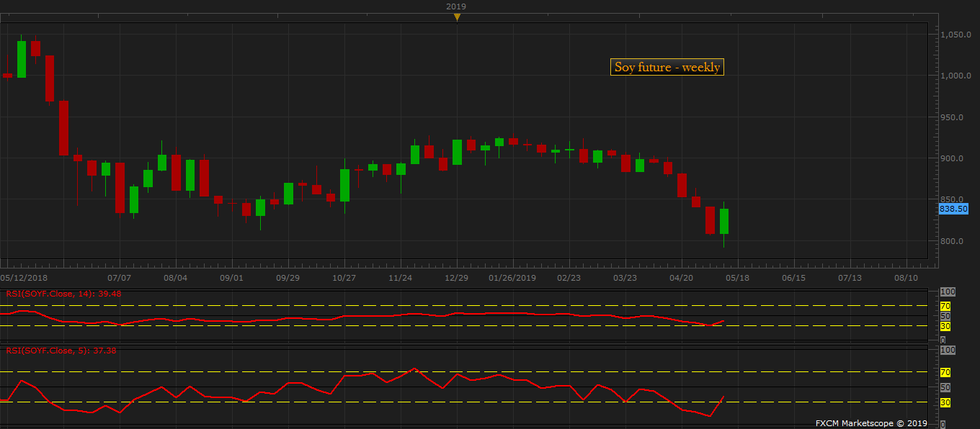Click the 09/29 date axis label

pyautogui.click(x=288, y=277)
